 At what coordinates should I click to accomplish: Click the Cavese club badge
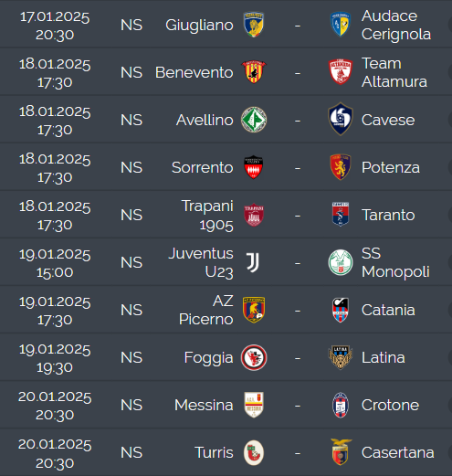[x=341, y=119]
